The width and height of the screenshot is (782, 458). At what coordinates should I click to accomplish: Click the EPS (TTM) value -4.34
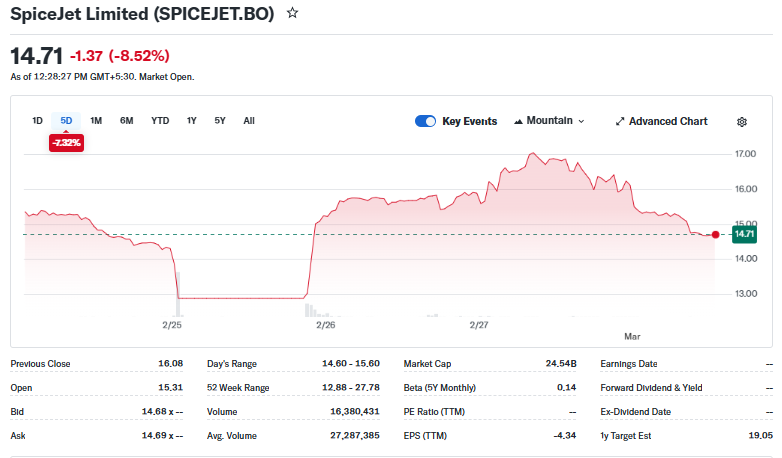565,436
